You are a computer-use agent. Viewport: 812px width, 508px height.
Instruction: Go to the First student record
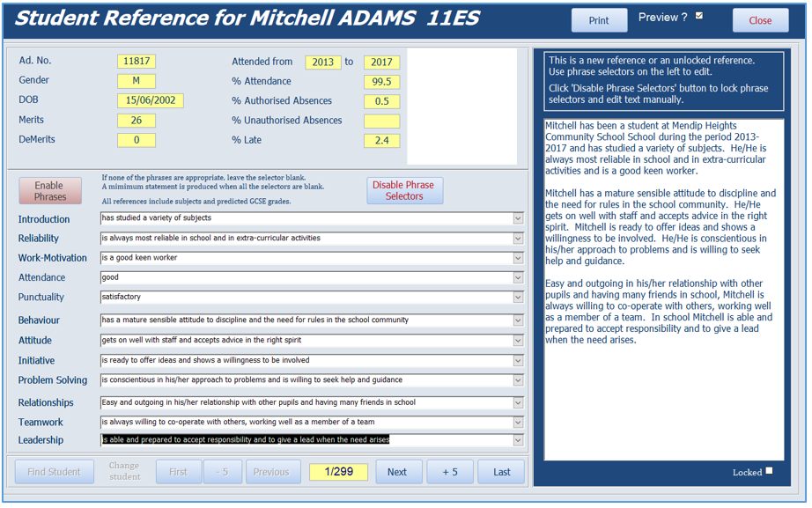(x=178, y=472)
